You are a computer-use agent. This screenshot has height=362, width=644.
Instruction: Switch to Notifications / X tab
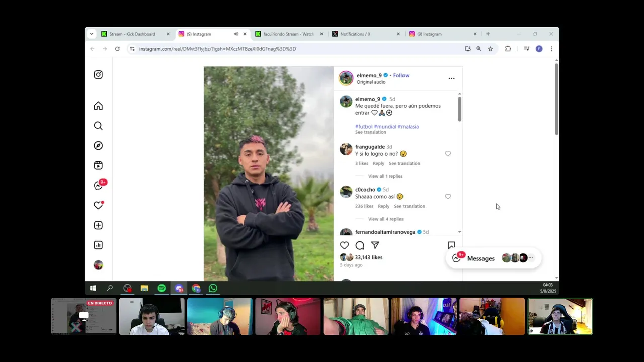click(x=365, y=34)
